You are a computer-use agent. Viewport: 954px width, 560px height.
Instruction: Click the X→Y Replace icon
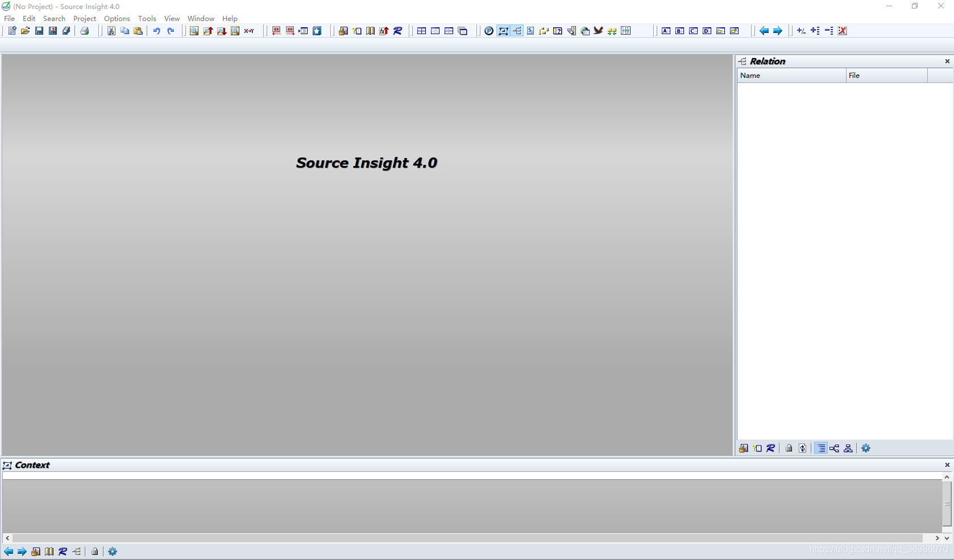[249, 31]
